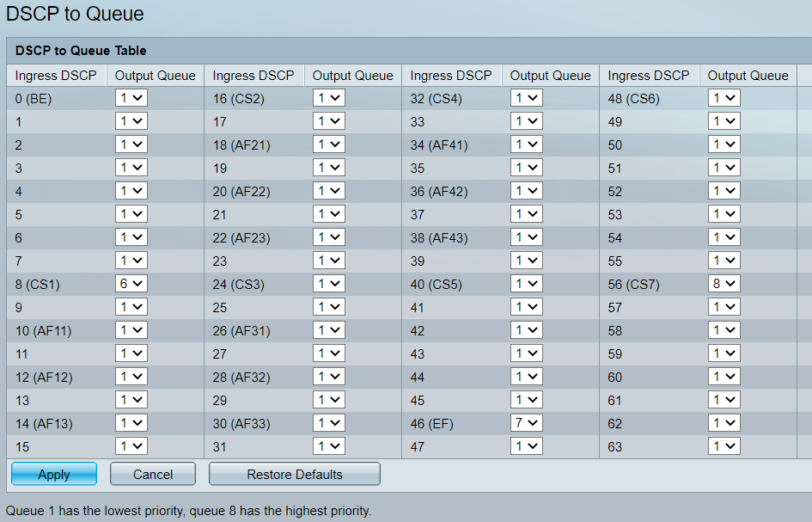Open Output Queue dropdown for DSCP 22 (AF23)

coord(329,237)
